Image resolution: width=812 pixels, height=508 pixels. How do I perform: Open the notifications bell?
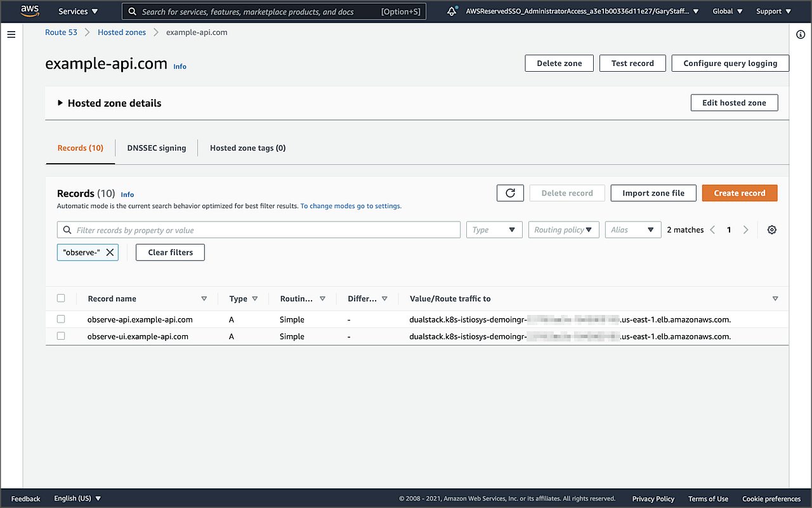[452, 11]
